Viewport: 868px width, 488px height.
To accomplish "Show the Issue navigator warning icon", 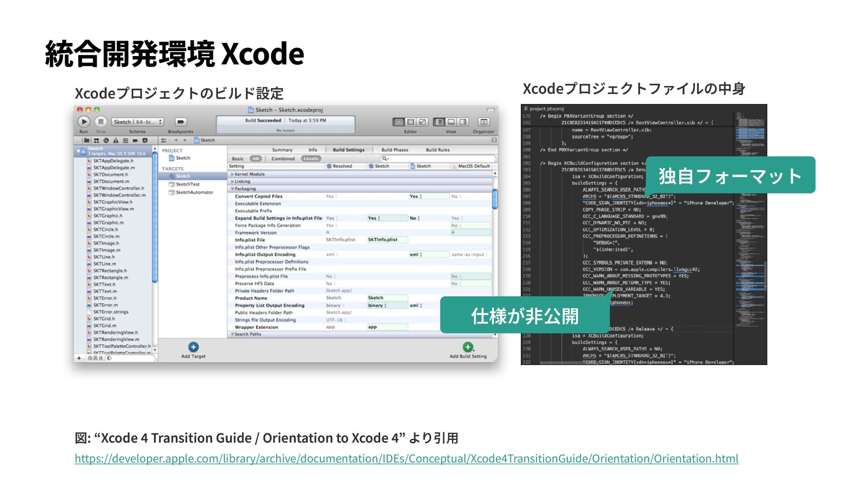I will (116, 141).
